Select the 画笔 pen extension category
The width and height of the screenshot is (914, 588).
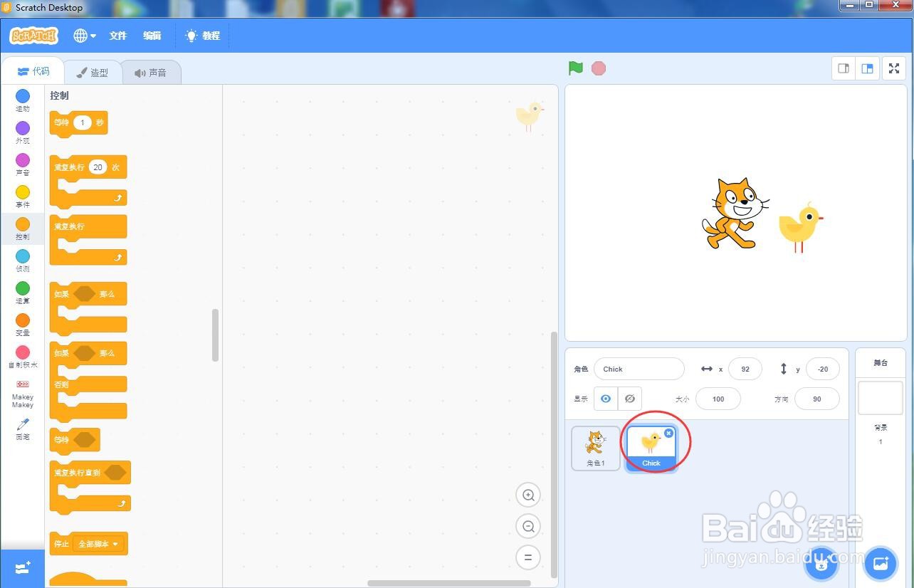[23, 429]
